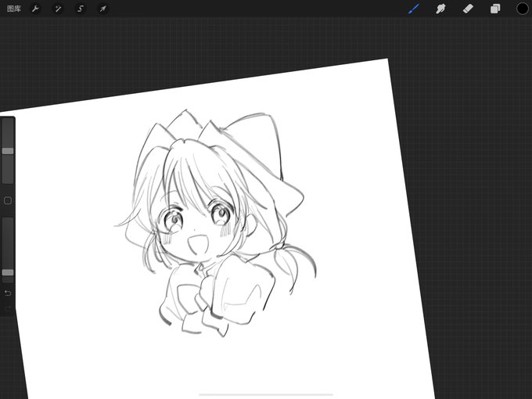Activate the Transform arrow tool
Image resolution: width=532 pixels, height=399 pixels.
(102, 9)
